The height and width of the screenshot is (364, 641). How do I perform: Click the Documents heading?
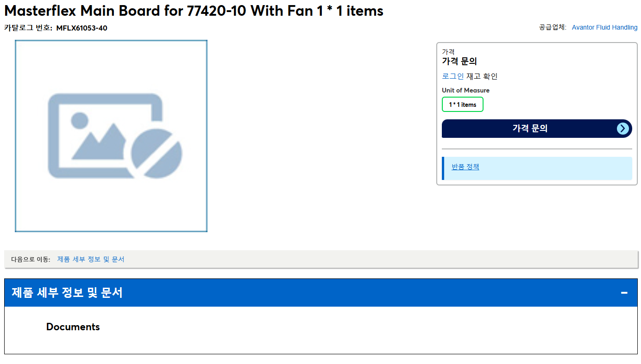click(x=73, y=327)
